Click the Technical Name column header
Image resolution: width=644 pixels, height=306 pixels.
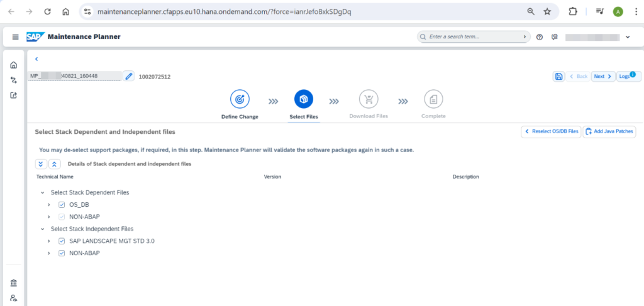(55, 177)
